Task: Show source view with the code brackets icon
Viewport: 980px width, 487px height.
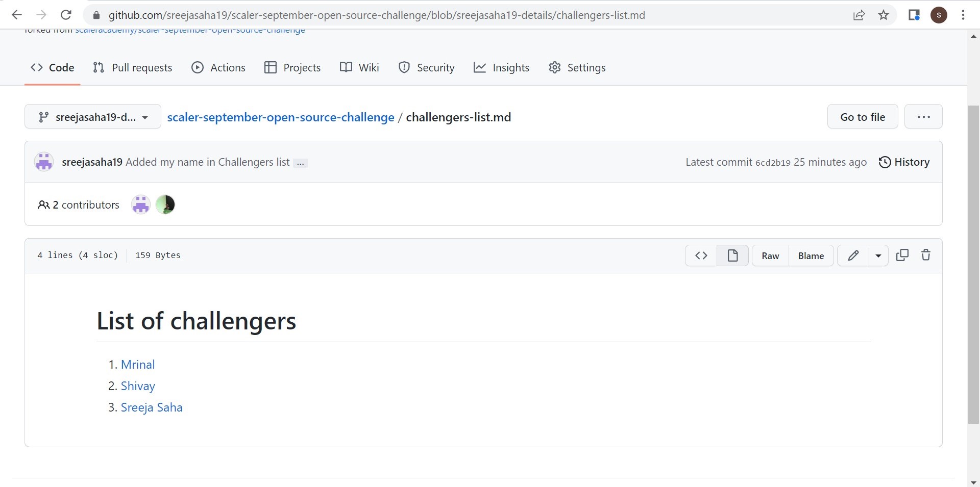Action: pos(701,255)
